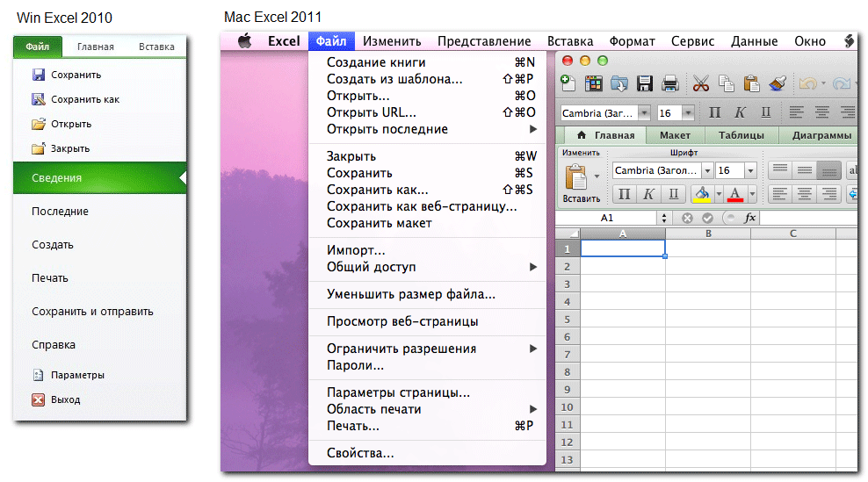Open the Сервис menu

[x=692, y=41]
